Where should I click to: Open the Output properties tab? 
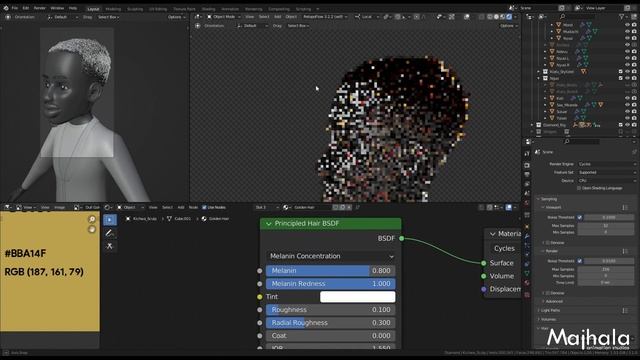(527, 175)
